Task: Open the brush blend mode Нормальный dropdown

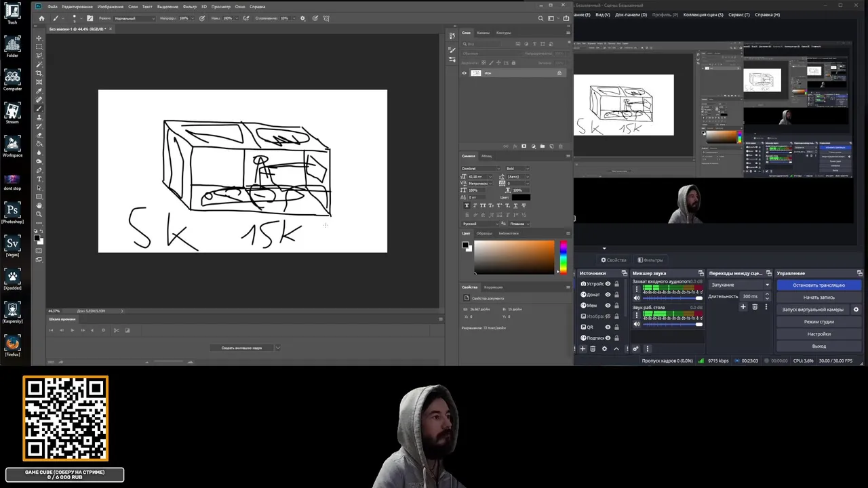Action: click(134, 18)
